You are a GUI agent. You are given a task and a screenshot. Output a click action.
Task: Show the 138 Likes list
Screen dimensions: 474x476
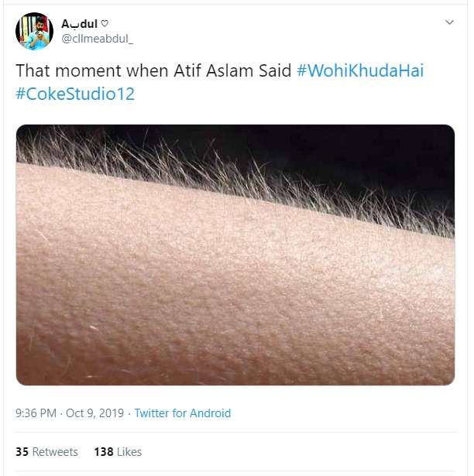[x=118, y=452]
